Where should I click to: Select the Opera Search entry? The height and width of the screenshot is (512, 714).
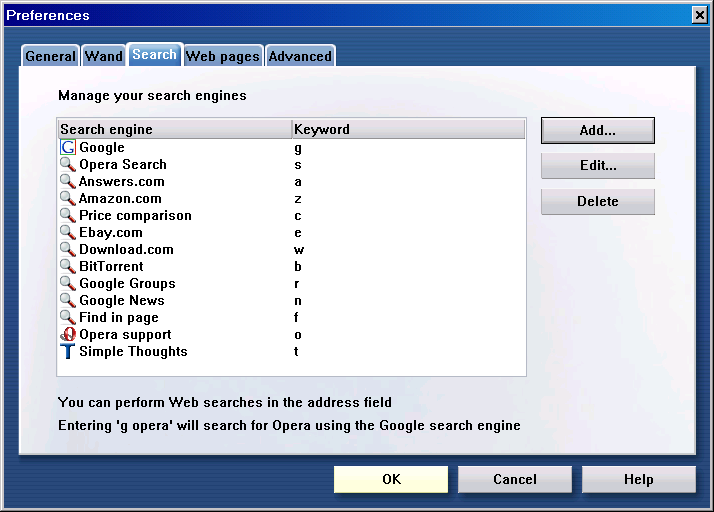123,164
